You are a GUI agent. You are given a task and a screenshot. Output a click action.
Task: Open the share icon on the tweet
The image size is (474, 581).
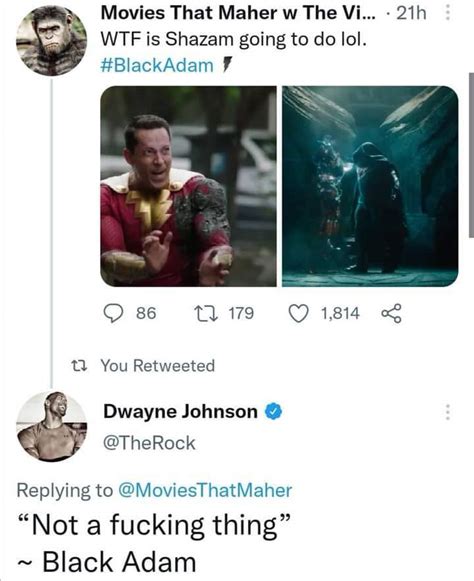[391, 313]
